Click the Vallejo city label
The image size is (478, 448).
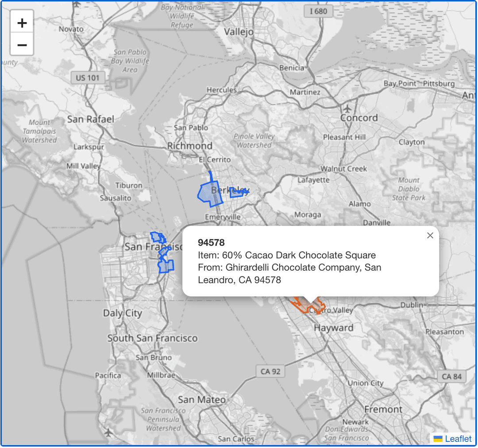[x=239, y=32]
